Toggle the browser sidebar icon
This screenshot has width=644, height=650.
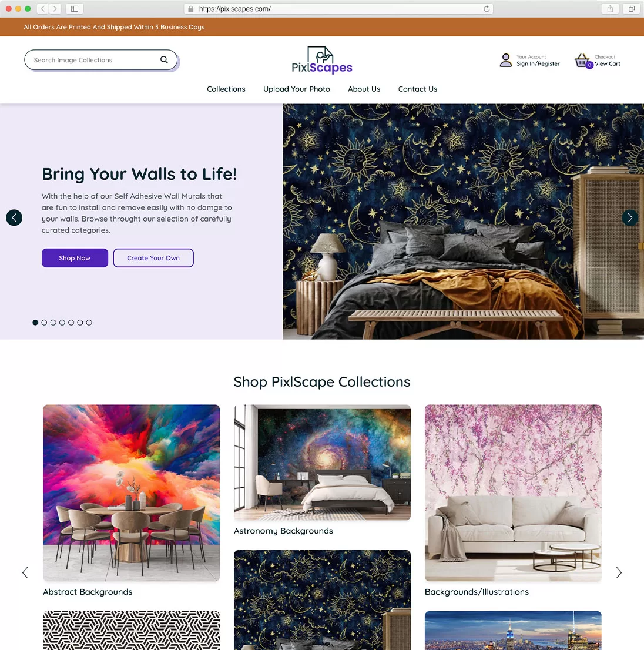click(75, 9)
